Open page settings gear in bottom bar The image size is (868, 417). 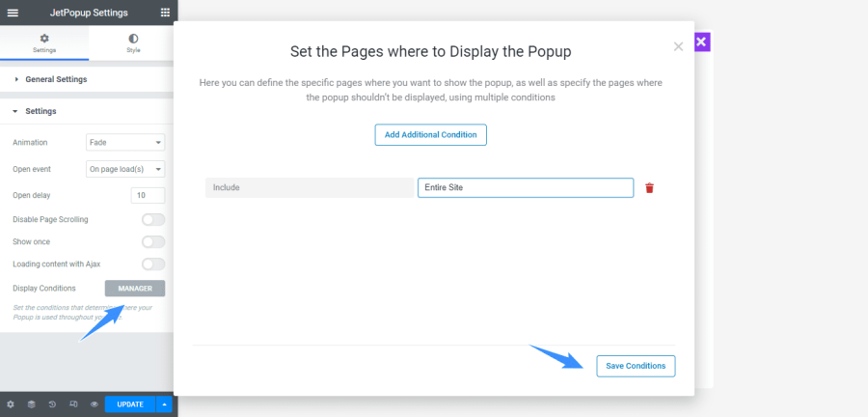[x=11, y=404]
